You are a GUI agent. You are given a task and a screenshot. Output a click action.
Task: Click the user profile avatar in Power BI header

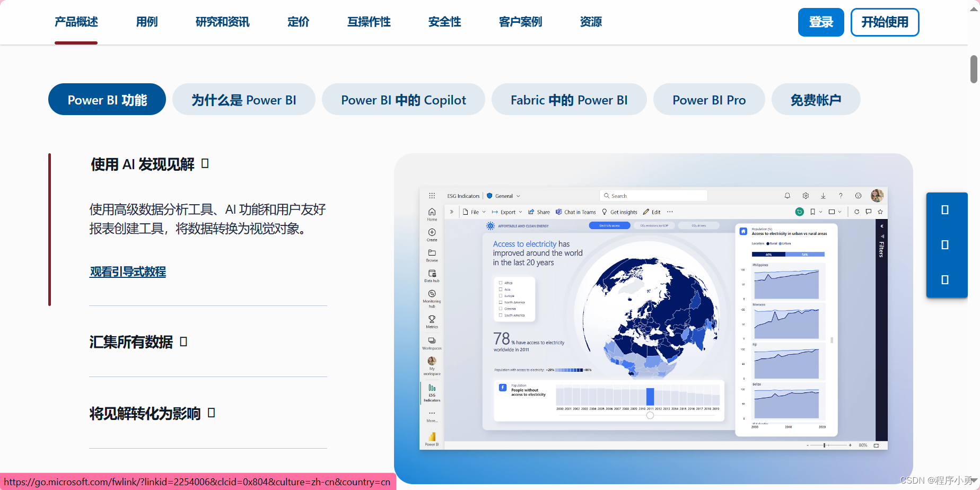point(877,196)
